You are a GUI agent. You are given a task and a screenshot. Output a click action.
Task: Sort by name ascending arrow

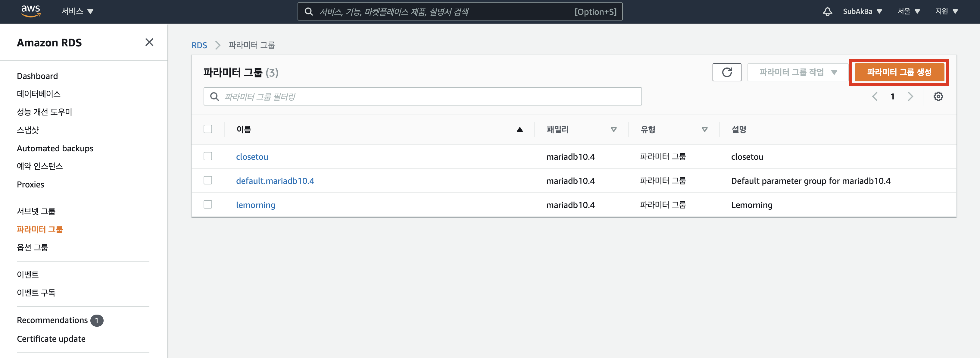(519, 130)
